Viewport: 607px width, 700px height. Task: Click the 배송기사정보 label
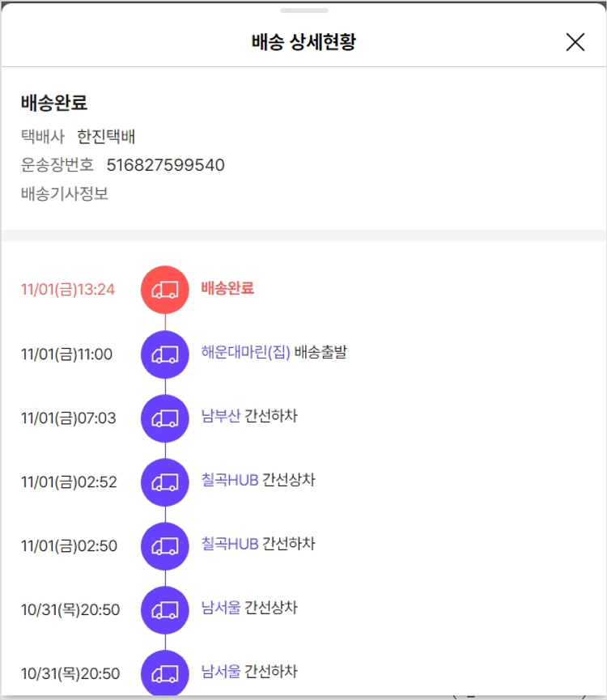coord(65,194)
